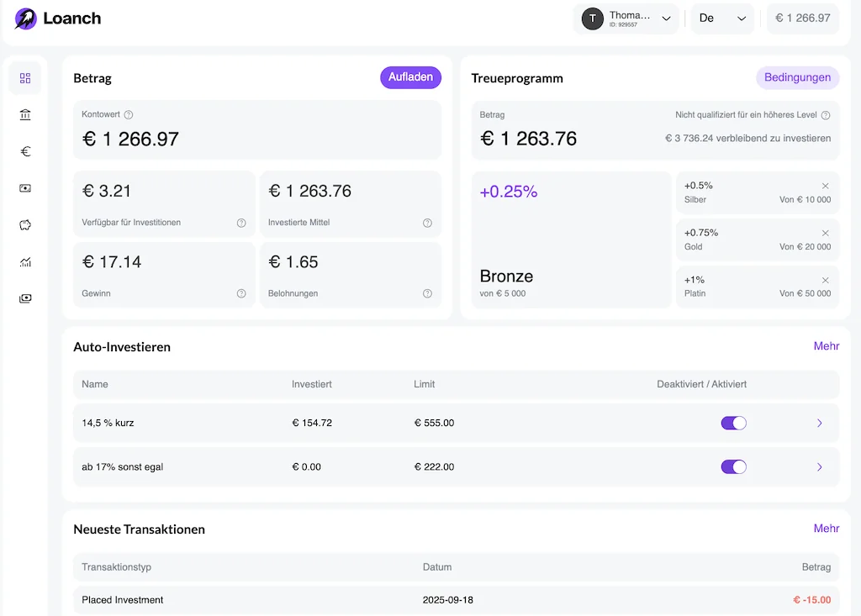The height and width of the screenshot is (616, 861).
Task: Expand '14,5 % kurz' row chevron
Action: [820, 424]
